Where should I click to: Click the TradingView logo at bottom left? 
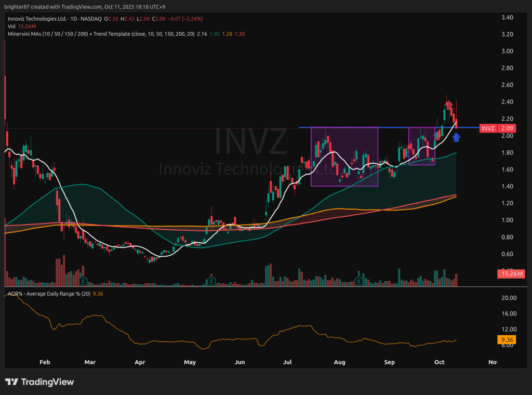pos(39,382)
